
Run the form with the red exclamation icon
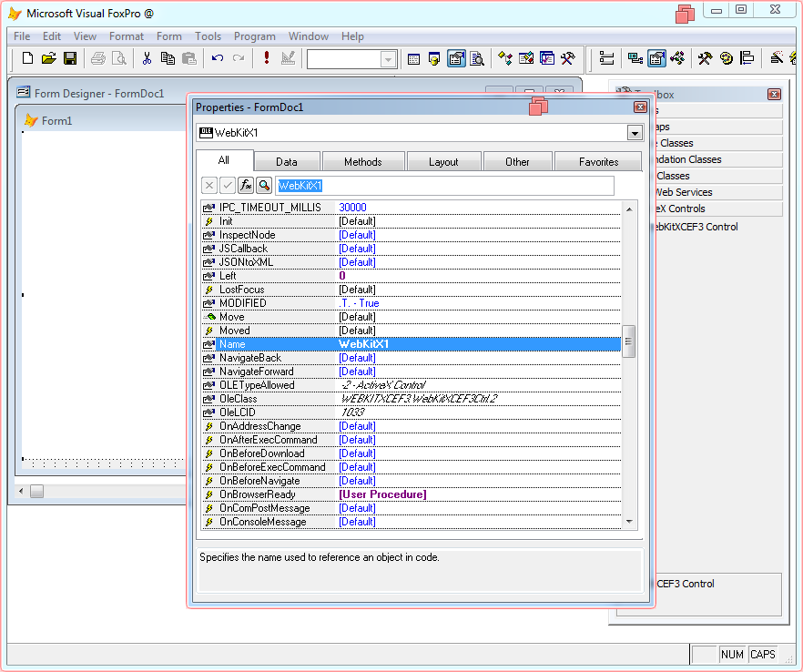coord(266,58)
